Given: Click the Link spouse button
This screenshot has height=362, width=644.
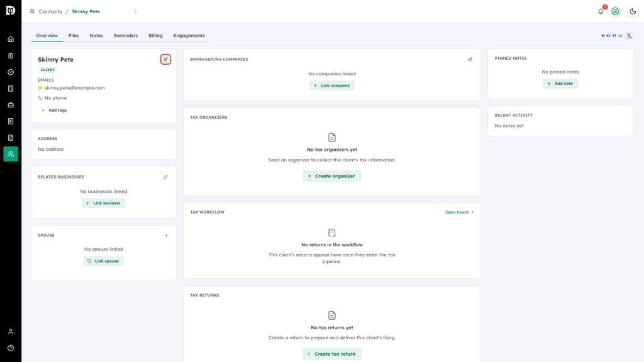Looking at the screenshot, I should pyautogui.click(x=104, y=261).
